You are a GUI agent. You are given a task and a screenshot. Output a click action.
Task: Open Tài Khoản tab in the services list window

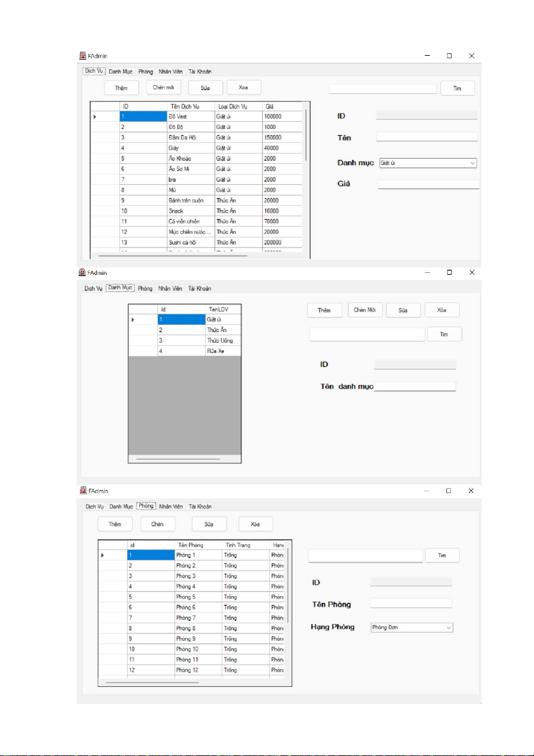point(200,71)
